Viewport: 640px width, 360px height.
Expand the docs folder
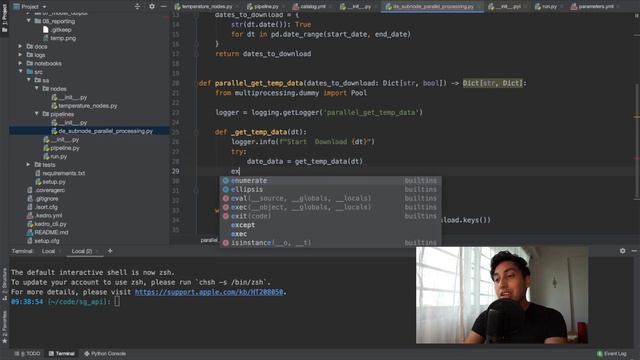coord(20,46)
